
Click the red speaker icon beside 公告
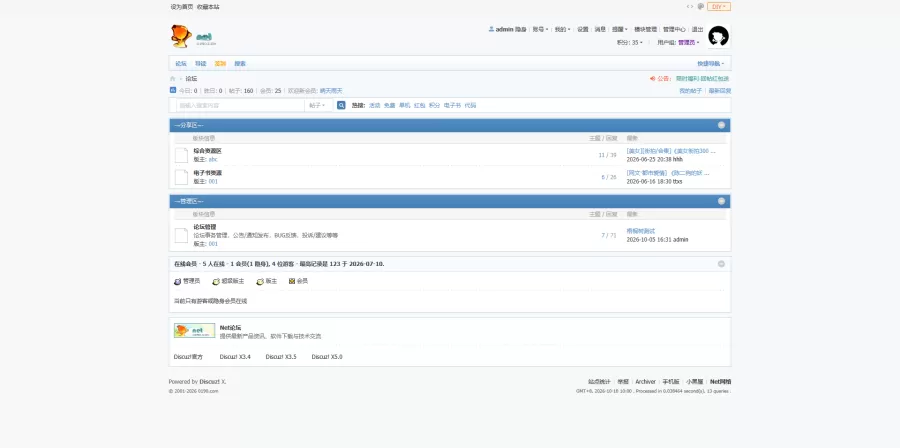[x=653, y=79]
